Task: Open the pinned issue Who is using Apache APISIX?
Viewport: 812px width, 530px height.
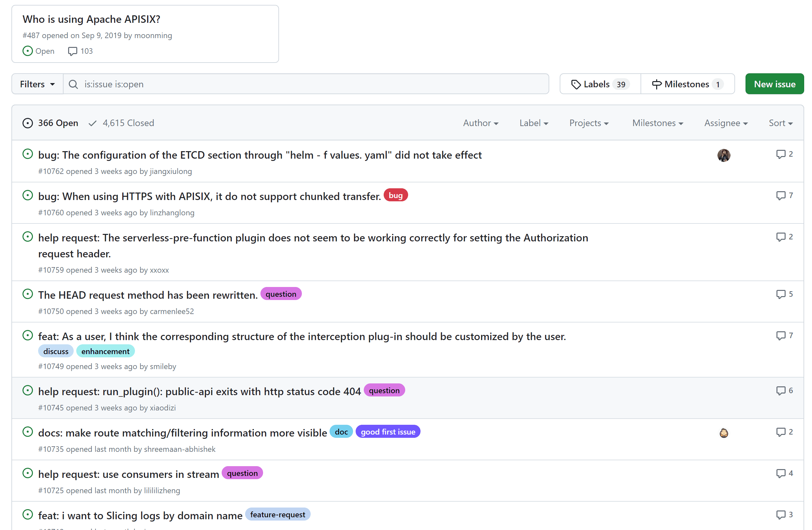Action: tap(91, 19)
